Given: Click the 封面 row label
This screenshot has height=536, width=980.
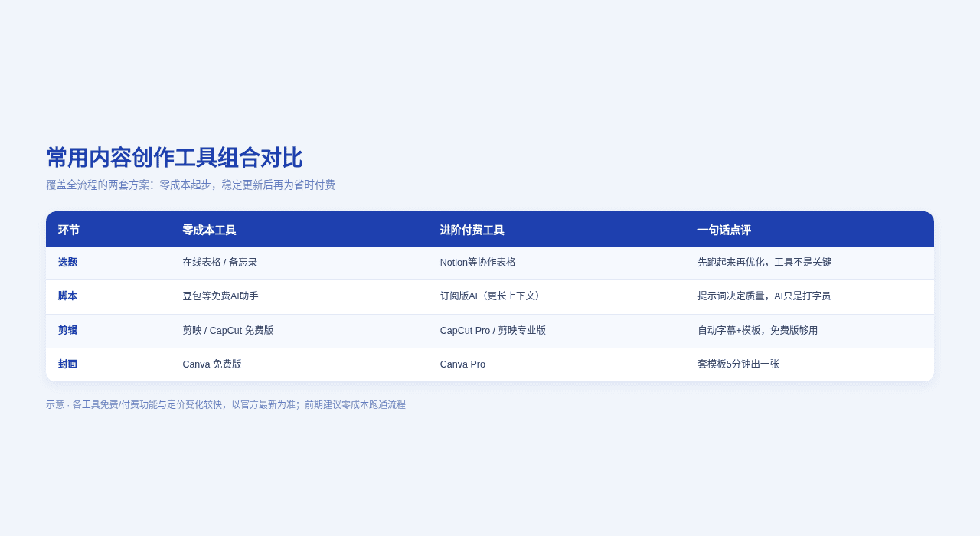Looking at the screenshot, I should point(67,364).
